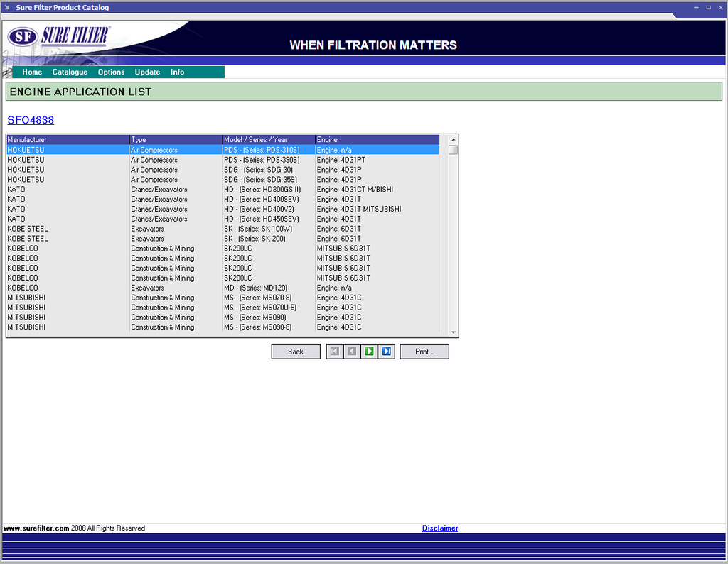The width and height of the screenshot is (728, 564).
Task: Select the row with PDS-390S series
Action: point(223,160)
